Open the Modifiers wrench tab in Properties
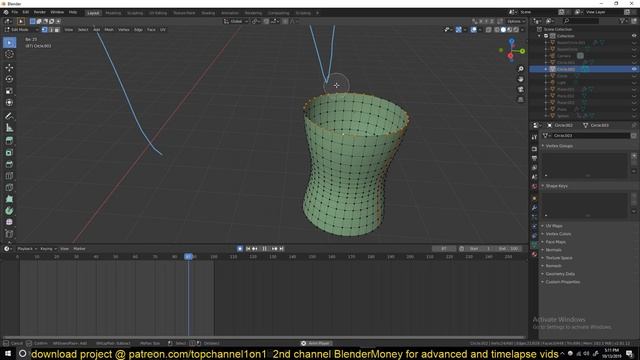 pyautogui.click(x=534, y=208)
